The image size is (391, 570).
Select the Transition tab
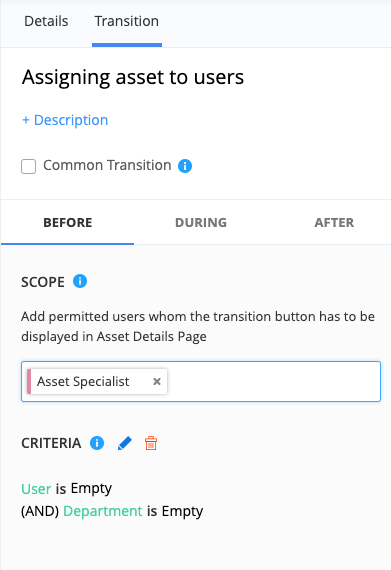click(127, 21)
